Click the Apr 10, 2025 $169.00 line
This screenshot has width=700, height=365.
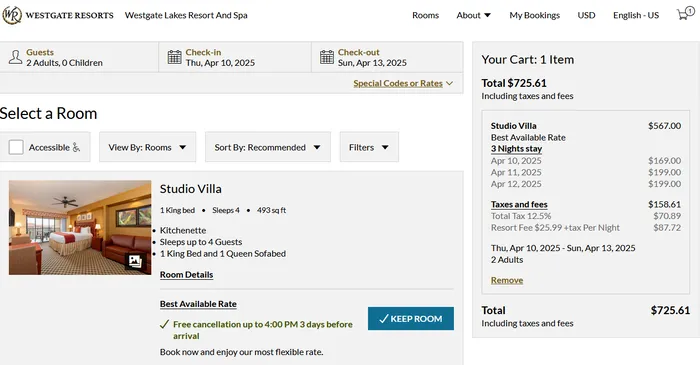coord(586,161)
